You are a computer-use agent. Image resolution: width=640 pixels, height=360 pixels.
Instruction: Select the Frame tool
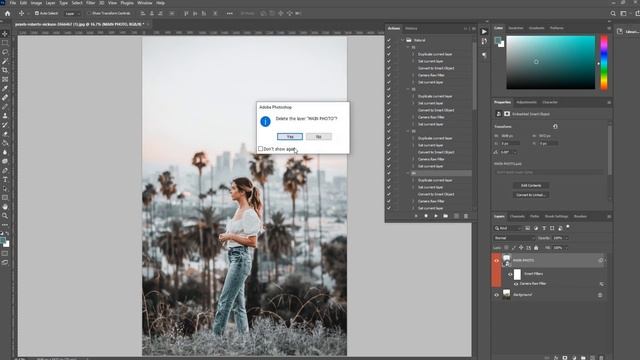pyautogui.click(x=5, y=79)
